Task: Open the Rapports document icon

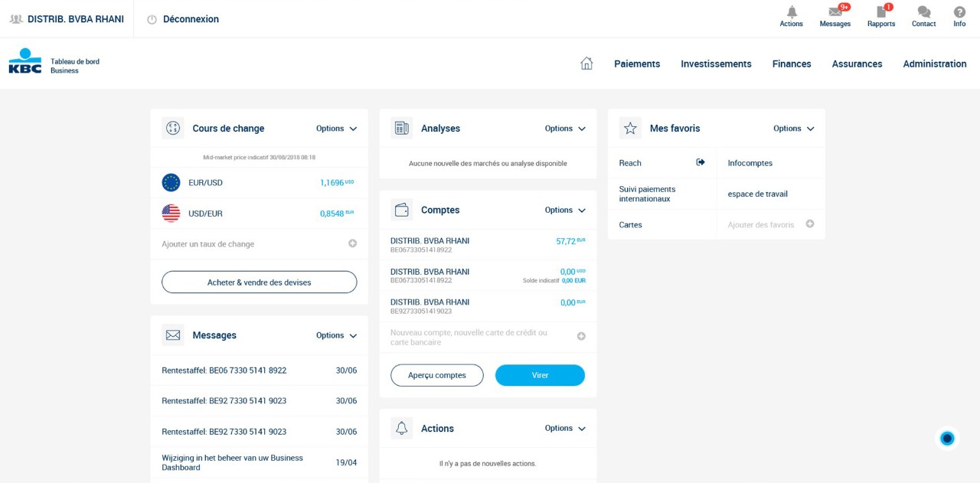Action: [x=881, y=12]
